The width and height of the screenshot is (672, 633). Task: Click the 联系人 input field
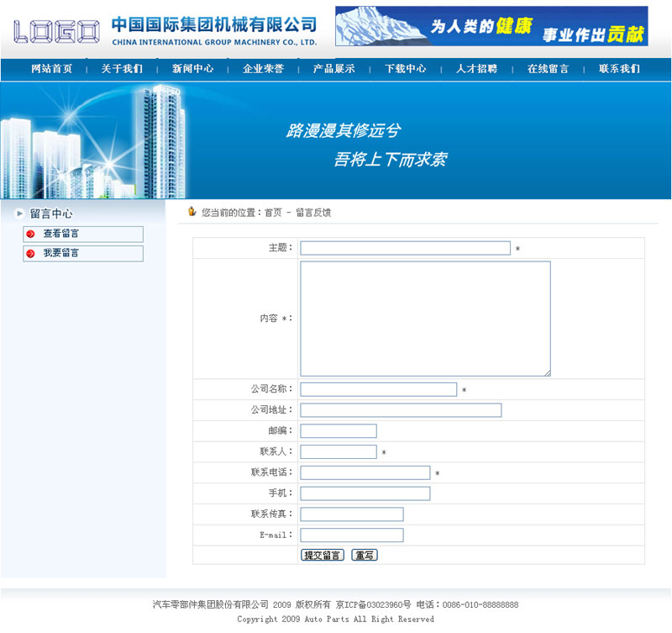click(339, 451)
